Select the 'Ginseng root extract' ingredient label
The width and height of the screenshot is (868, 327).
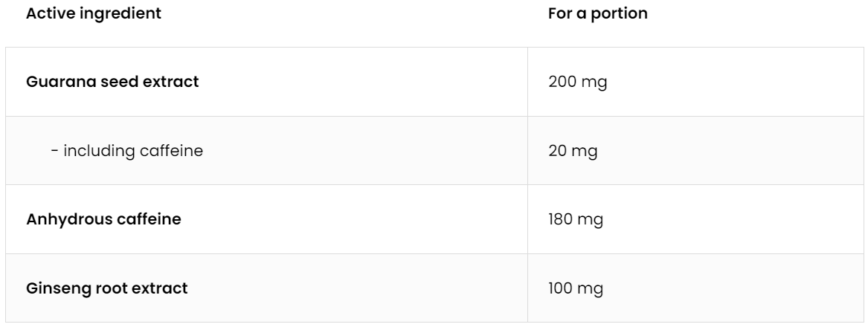[x=106, y=288]
